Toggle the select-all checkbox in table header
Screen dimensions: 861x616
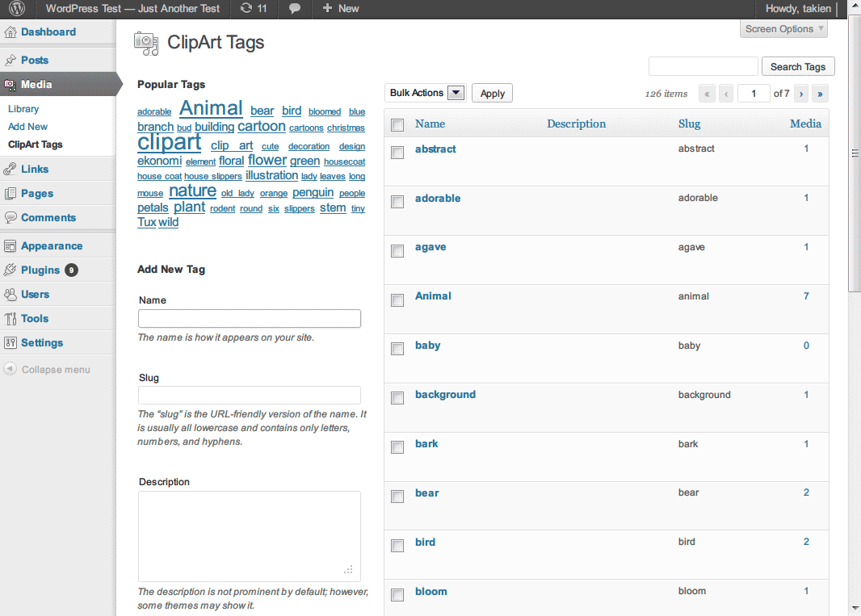pos(397,125)
